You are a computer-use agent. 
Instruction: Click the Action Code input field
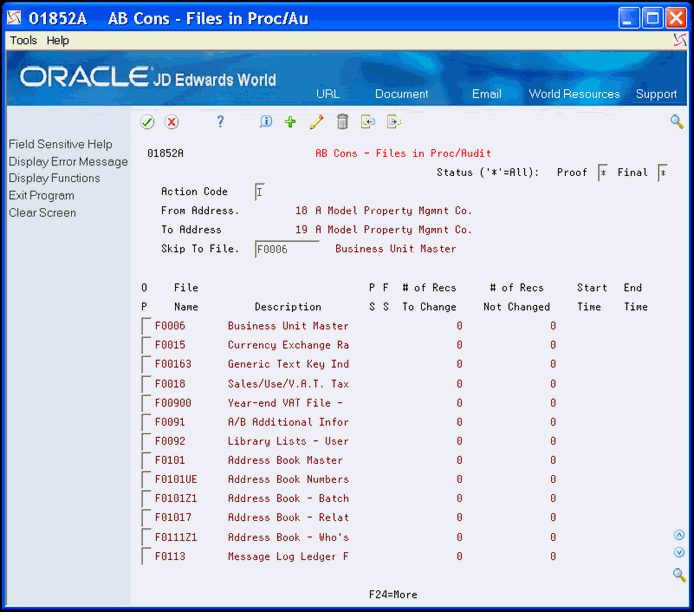point(260,192)
